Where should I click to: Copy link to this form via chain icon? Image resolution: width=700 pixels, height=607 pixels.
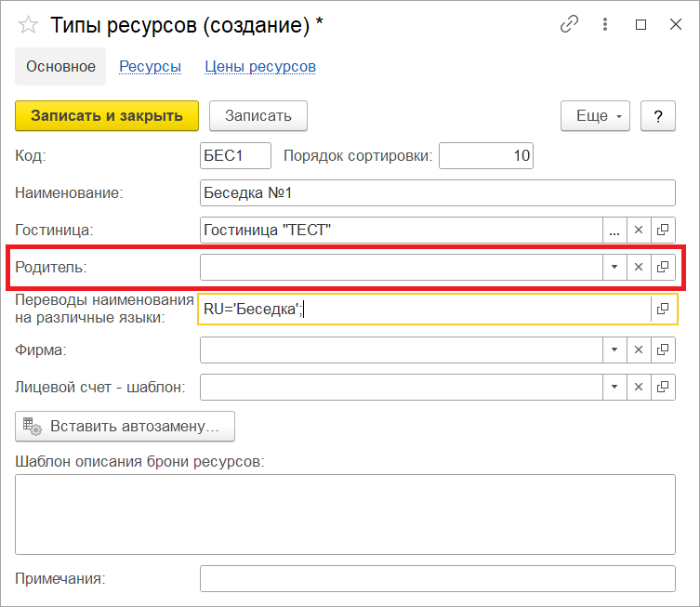coord(569,24)
